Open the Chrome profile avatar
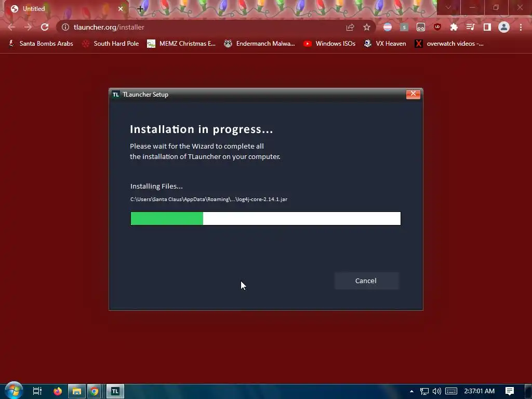This screenshot has height=399, width=532. point(504,27)
